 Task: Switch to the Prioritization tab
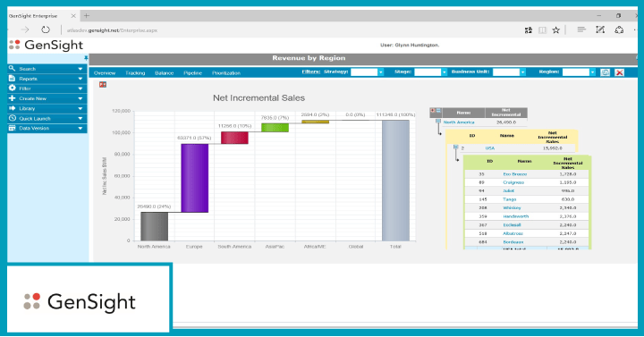(226, 73)
